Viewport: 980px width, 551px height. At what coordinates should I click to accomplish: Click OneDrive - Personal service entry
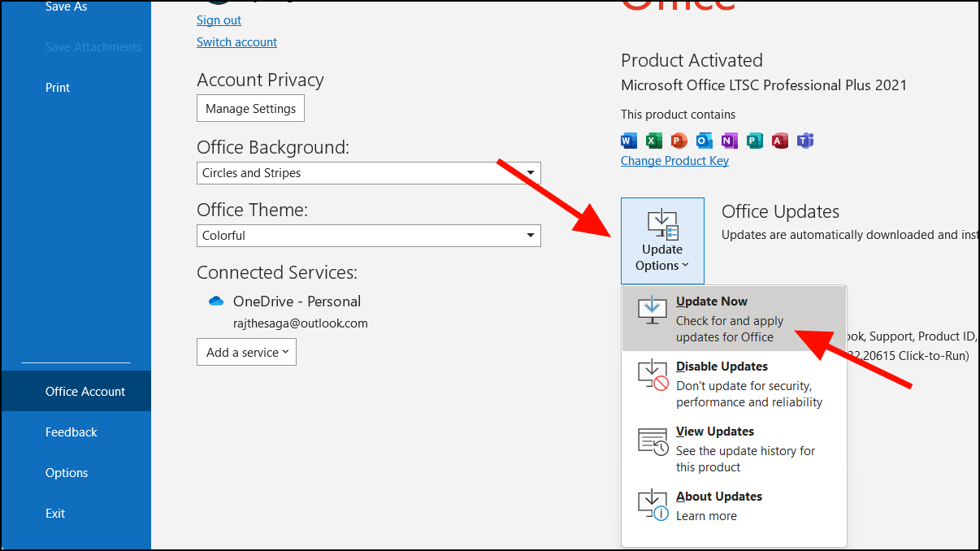(x=297, y=302)
